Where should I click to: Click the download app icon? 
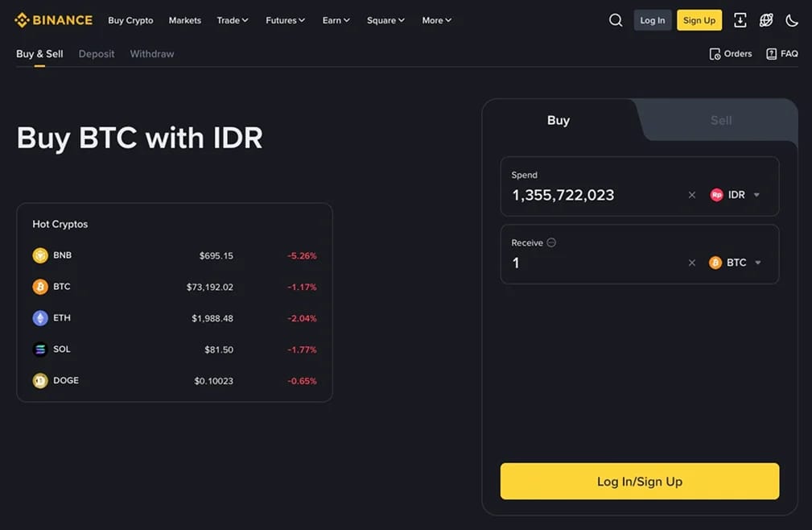click(x=740, y=20)
